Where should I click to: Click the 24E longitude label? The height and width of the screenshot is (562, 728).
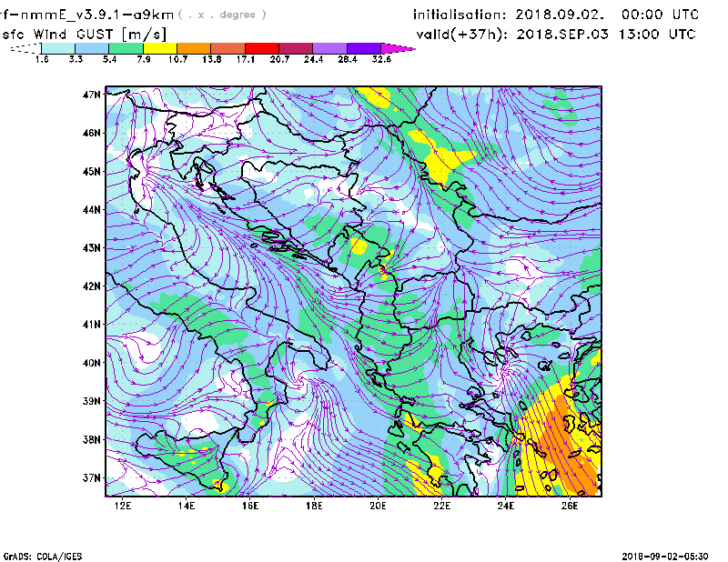506,506
